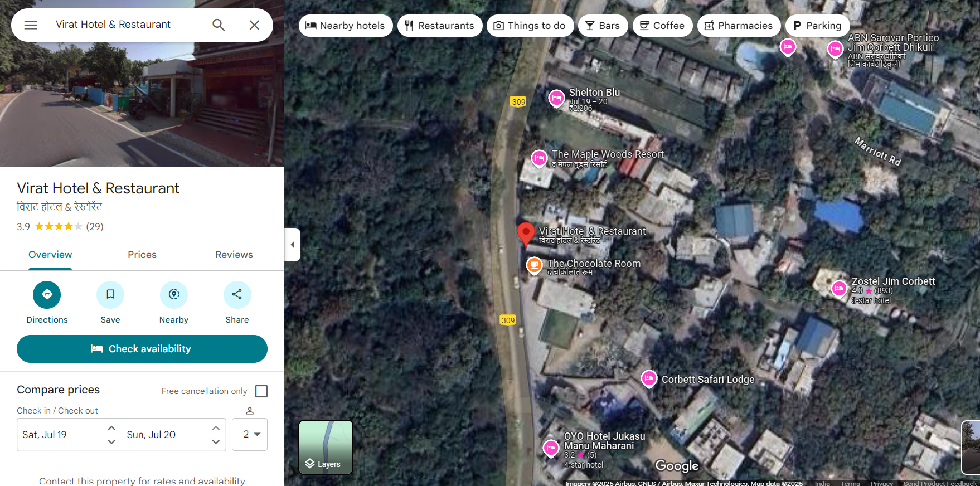The image size is (980, 486).
Task: Open the guests count dropdown
Action: coord(250,434)
